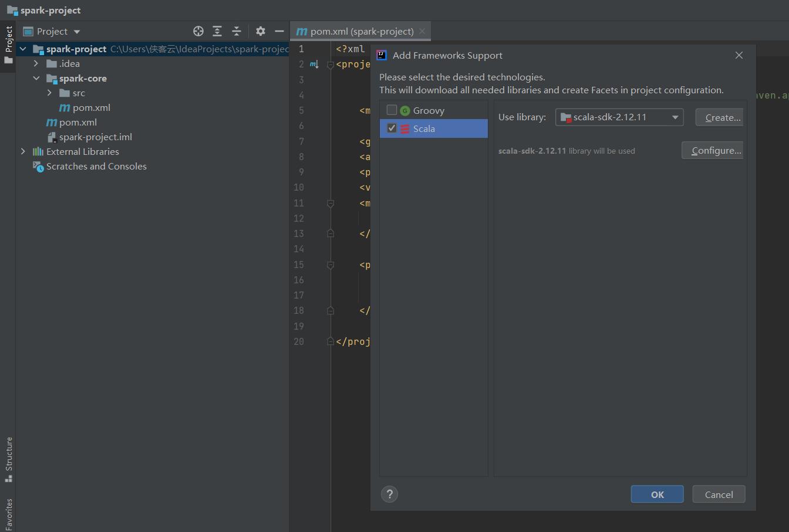The width and height of the screenshot is (789, 532).
Task: Select Scratches and Consoles tree item
Action: pyautogui.click(x=96, y=167)
